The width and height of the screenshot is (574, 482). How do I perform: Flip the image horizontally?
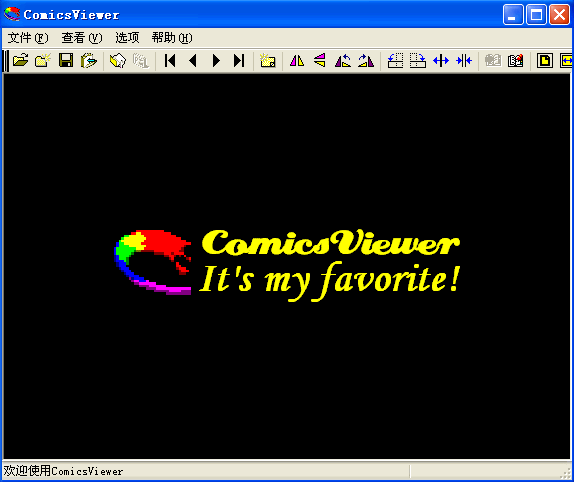(297, 60)
